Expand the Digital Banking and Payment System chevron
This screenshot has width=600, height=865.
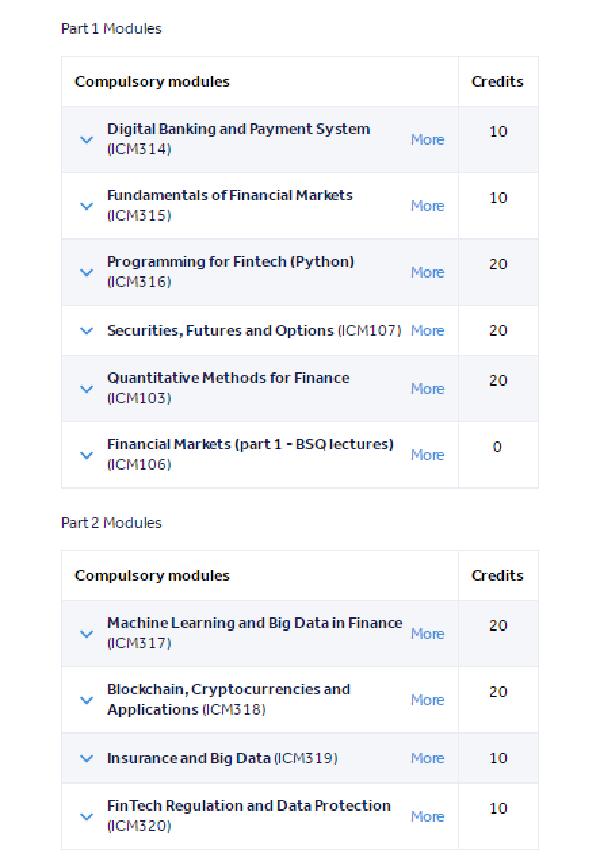pos(87,140)
